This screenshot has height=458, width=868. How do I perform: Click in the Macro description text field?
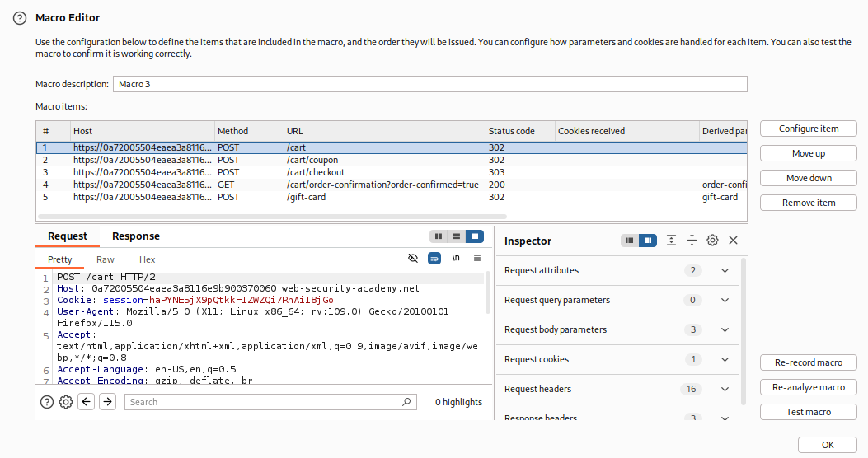tap(429, 84)
